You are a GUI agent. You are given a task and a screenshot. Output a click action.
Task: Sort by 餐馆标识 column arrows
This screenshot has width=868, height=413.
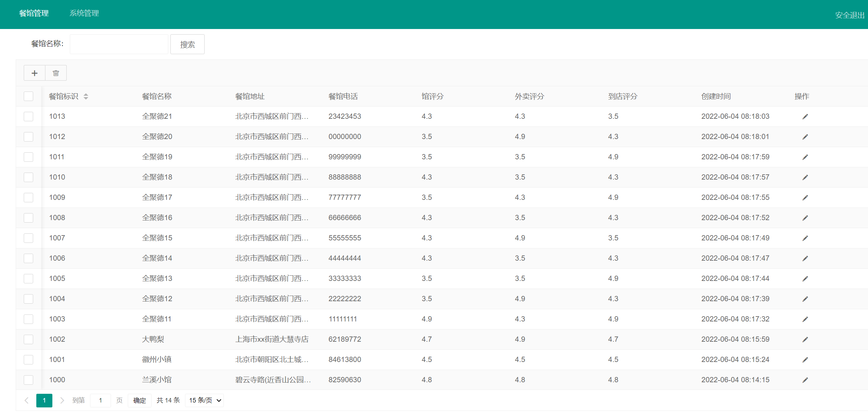[x=86, y=96]
